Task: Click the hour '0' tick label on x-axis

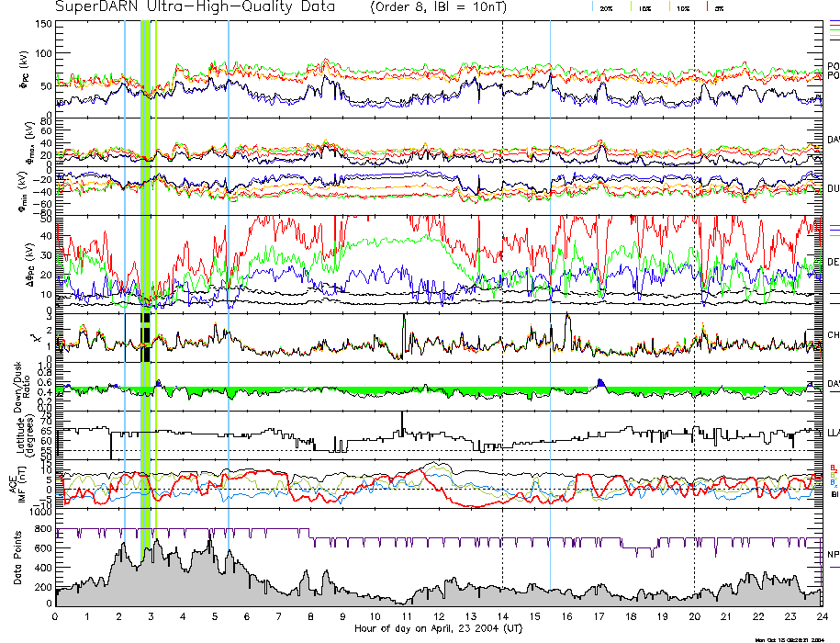Action: point(55,616)
